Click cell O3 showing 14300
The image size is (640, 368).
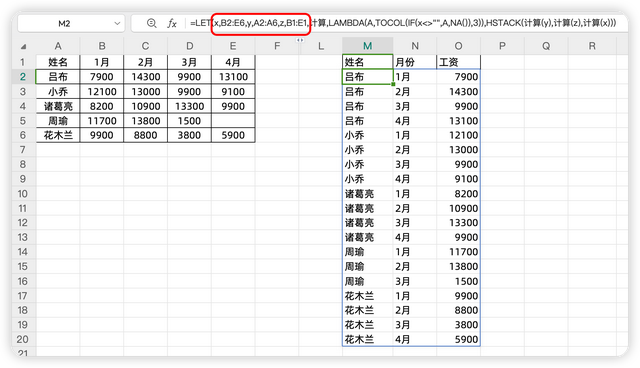(458, 91)
